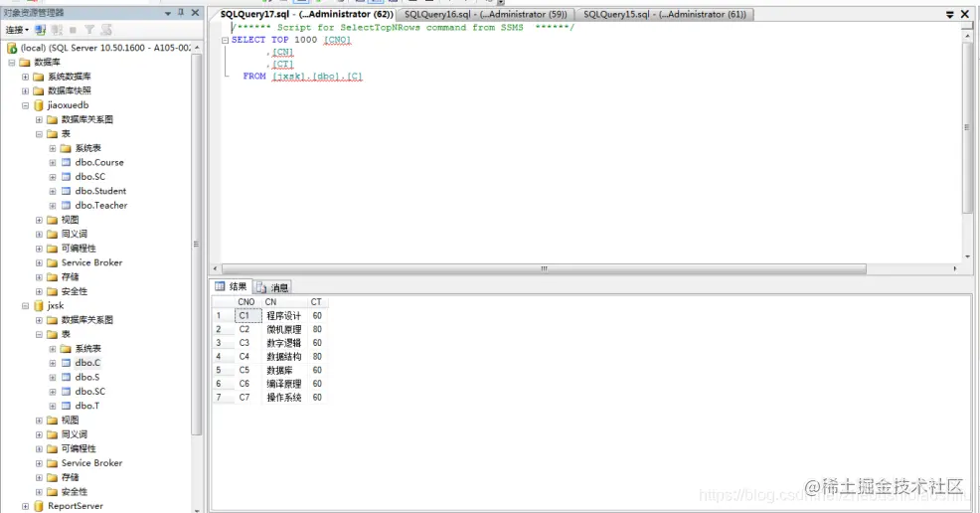The image size is (980, 513).
Task: Click the Object Explorer vertical scrollbar thumb
Action: pyautogui.click(x=196, y=244)
